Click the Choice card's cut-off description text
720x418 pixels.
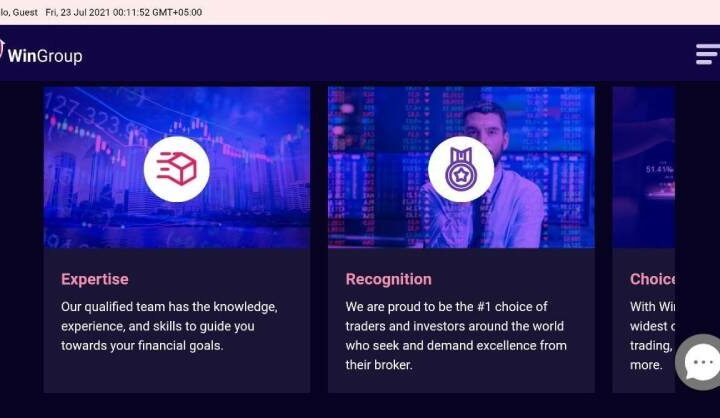(652, 336)
